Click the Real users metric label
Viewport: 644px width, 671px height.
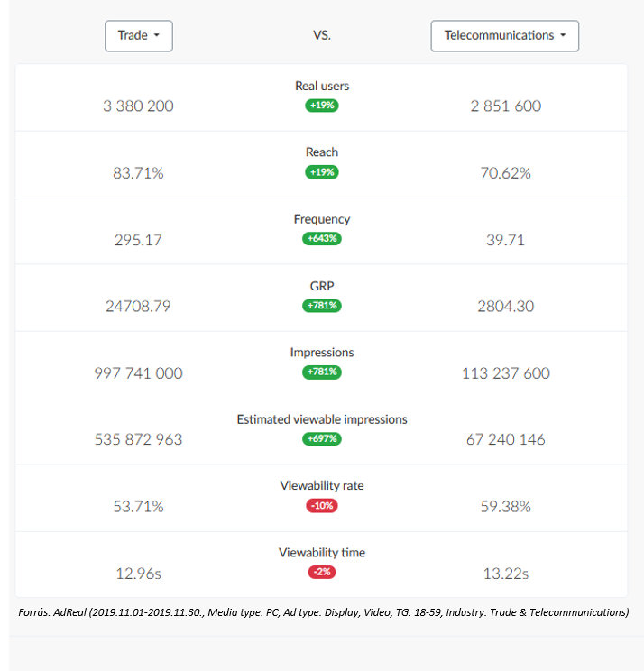(x=322, y=87)
